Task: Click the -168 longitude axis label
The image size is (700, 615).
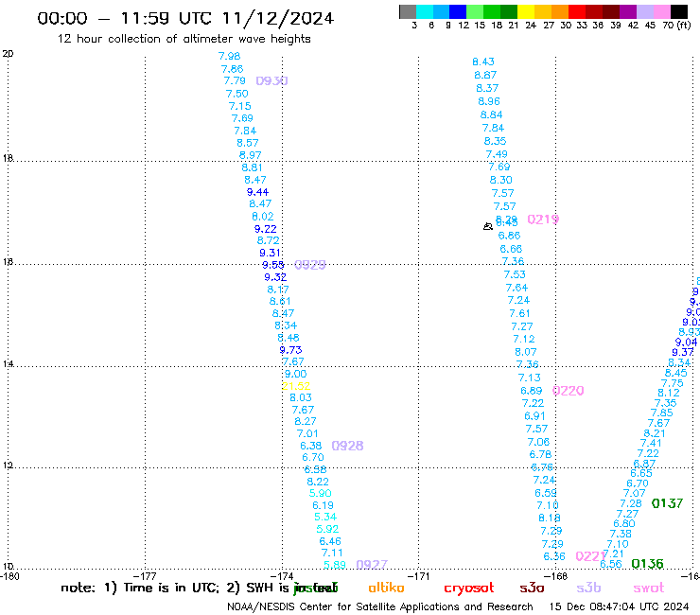Action: tap(556, 576)
